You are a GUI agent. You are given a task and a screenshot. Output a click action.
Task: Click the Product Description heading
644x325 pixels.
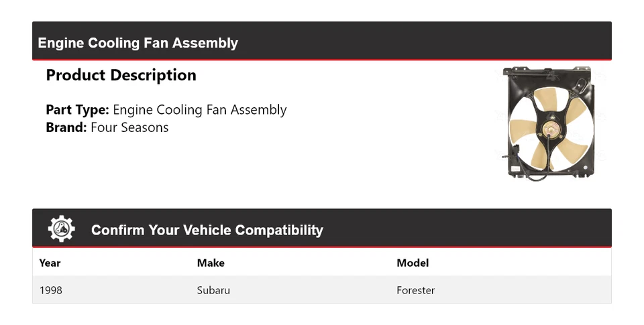coord(121,75)
